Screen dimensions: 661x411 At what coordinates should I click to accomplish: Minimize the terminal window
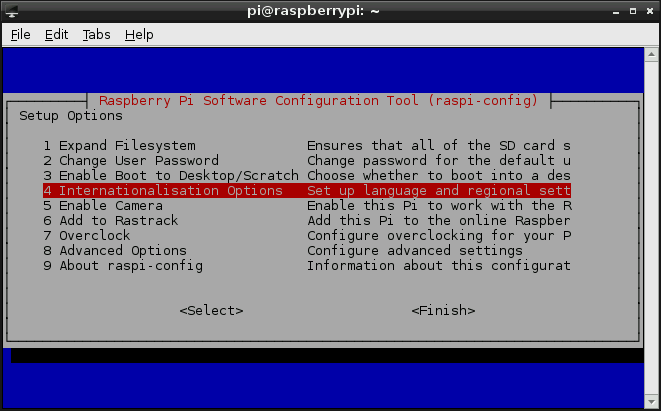tap(616, 11)
